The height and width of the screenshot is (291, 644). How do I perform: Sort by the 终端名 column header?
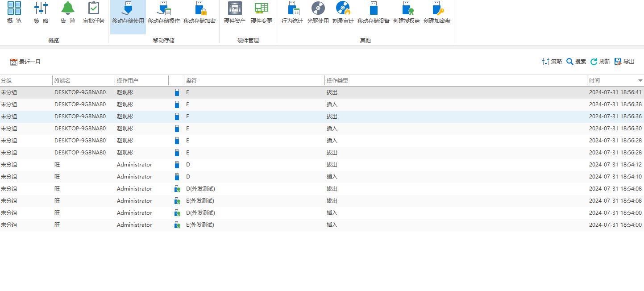[83, 81]
